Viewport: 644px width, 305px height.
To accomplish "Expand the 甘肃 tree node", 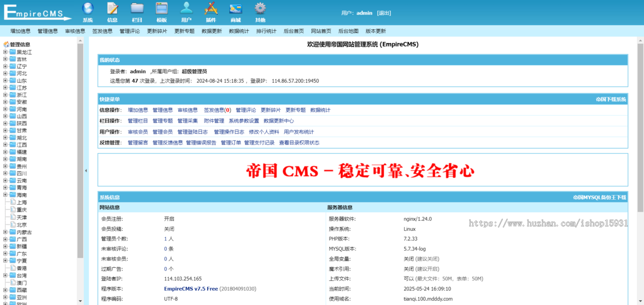I will [x=5, y=130].
